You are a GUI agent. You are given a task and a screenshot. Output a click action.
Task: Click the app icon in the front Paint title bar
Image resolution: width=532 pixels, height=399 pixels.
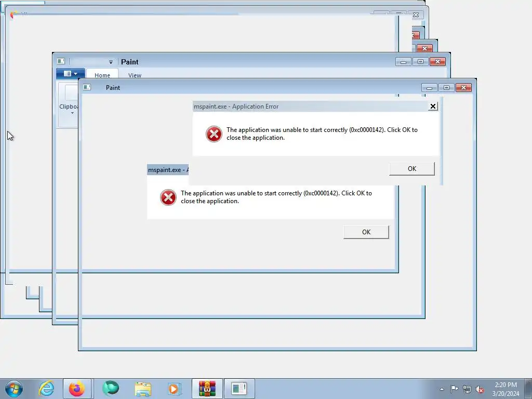tap(87, 87)
